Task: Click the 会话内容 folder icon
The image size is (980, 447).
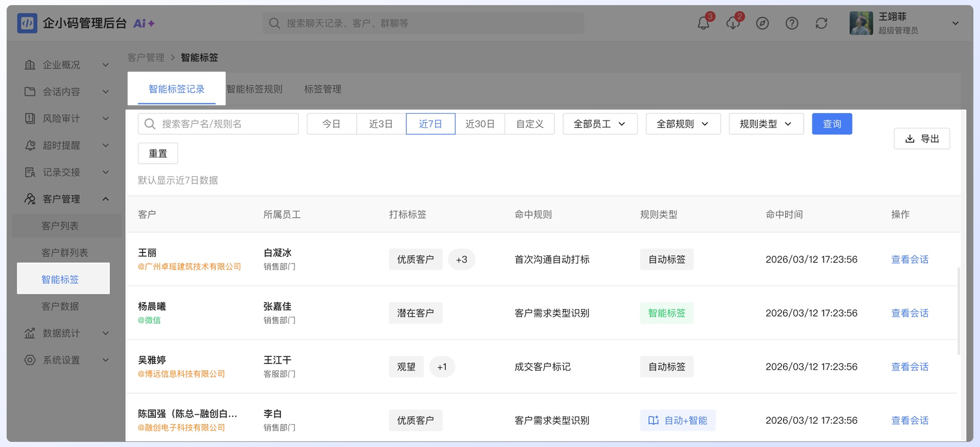Action: pos(30,91)
